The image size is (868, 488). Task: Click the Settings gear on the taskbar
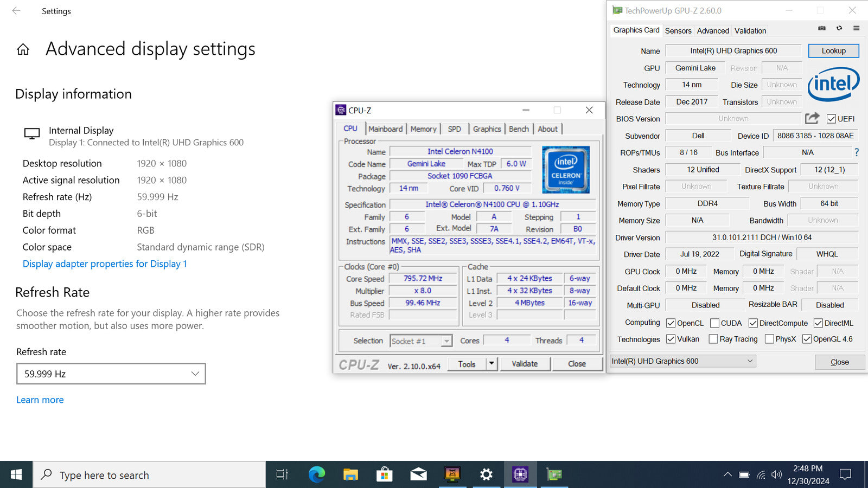pos(486,475)
